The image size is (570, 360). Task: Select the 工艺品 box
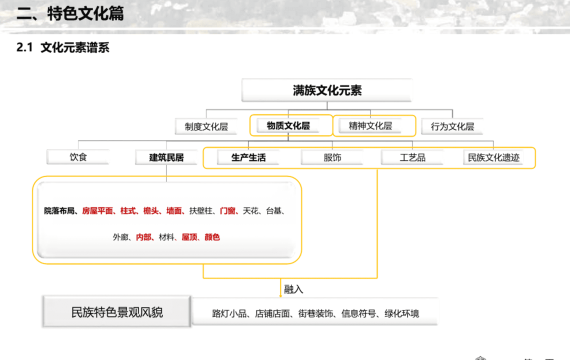tap(413, 157)
